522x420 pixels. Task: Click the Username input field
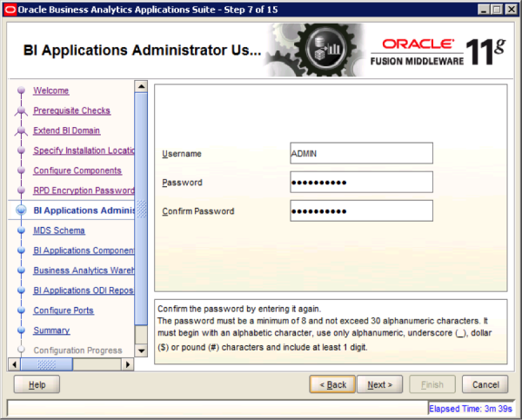tap(362, 153)
